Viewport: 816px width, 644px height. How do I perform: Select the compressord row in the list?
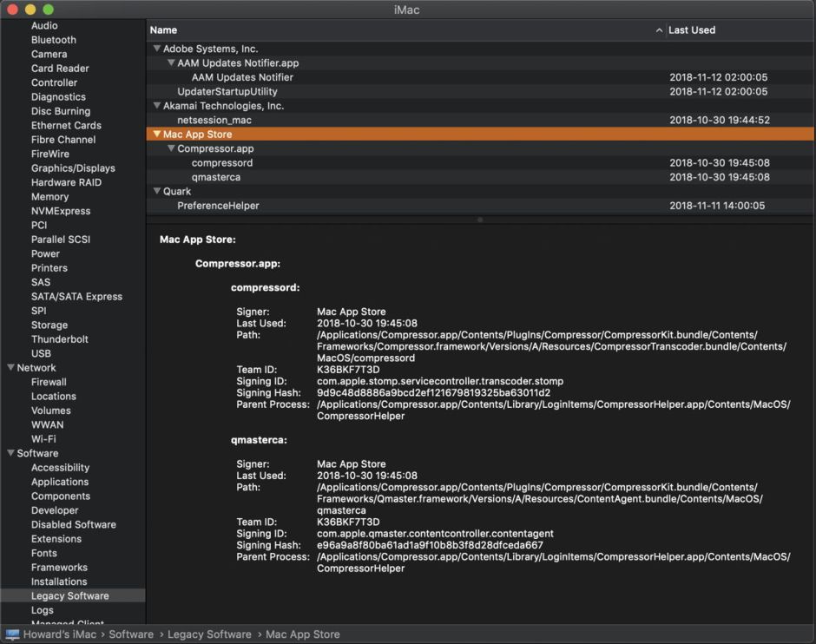222,163
